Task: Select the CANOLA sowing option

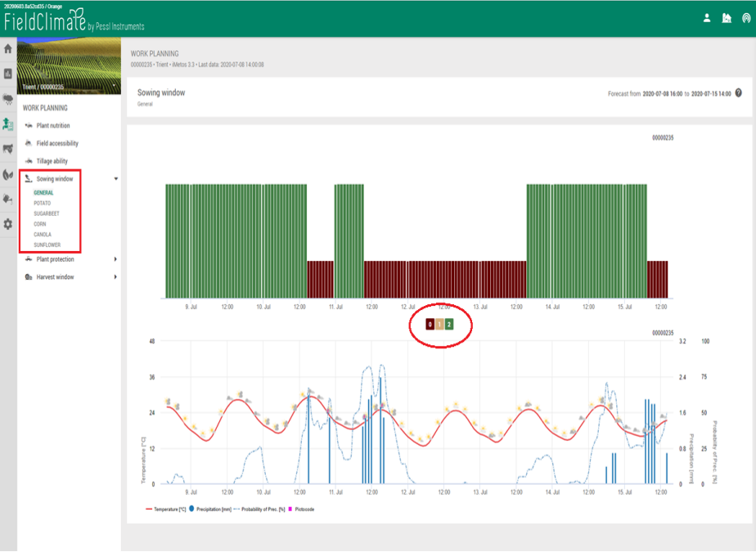Action: click(x=43, y=235)
